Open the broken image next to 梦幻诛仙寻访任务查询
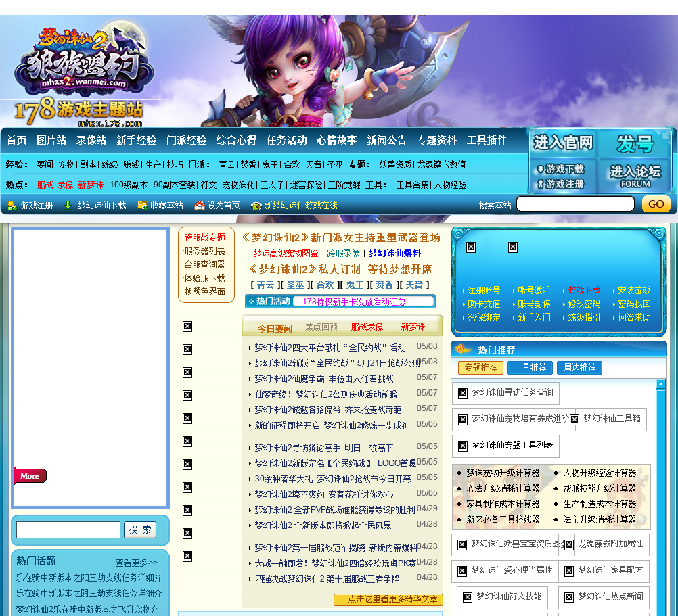 463,393
